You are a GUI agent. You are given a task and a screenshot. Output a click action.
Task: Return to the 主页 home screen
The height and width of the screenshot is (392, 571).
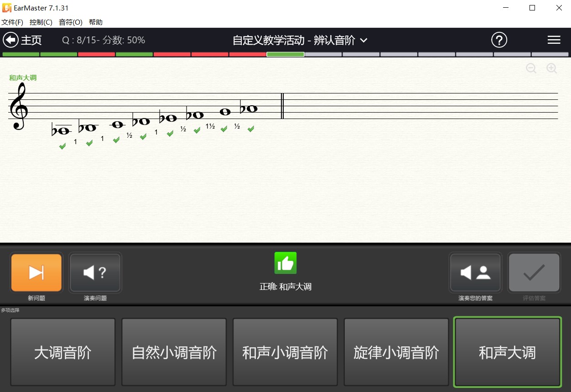(x=22, y=40)
